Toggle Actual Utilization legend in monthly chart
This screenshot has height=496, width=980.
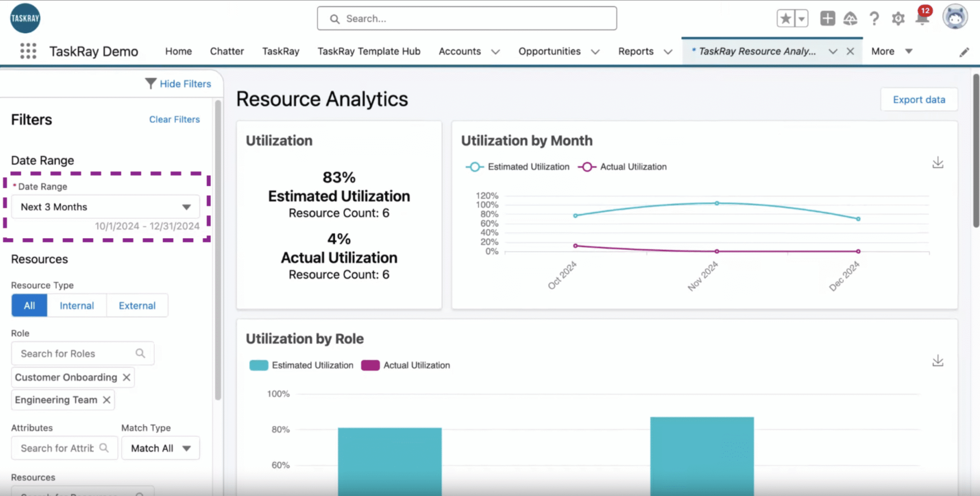click(x=622, y=167)
